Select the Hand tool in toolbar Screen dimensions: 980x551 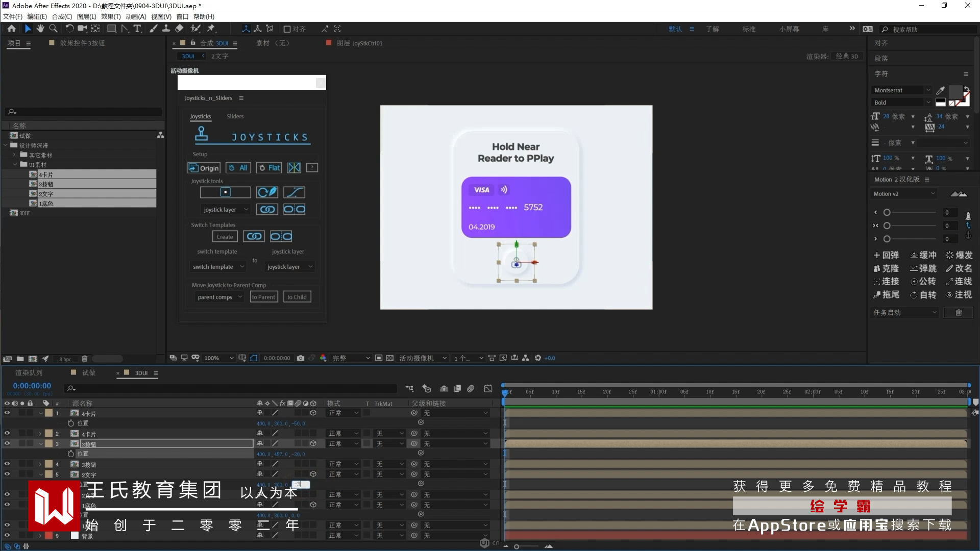(40, 29)
